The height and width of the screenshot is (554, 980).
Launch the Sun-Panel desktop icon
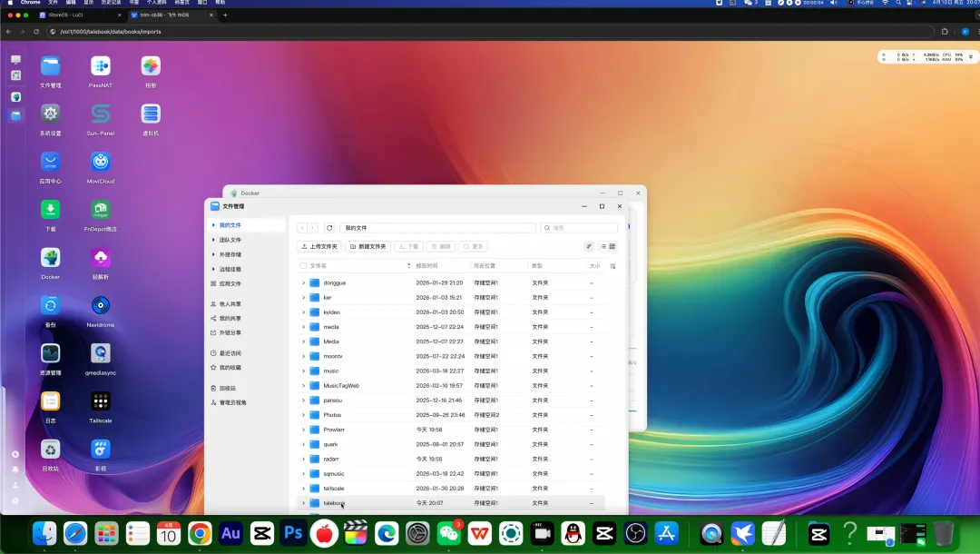[x=101, y=114]
